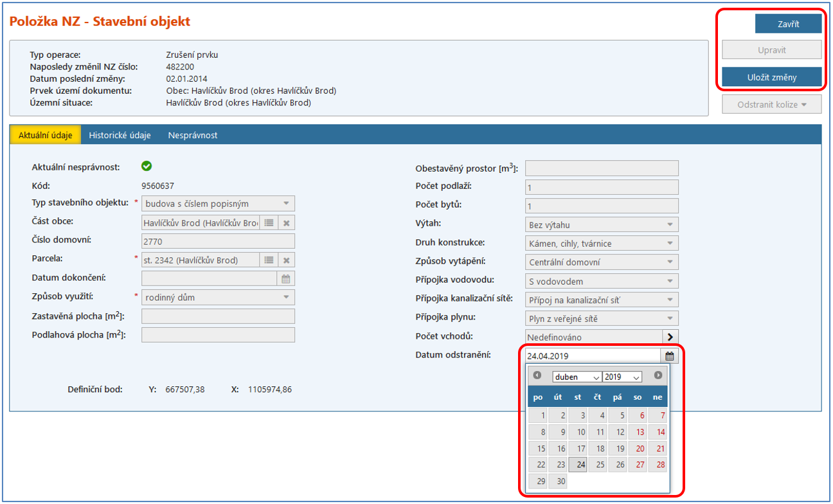Clear the Parcela field with X icon
The width and height of the screenshot is (833, 504).
point(287,260)
